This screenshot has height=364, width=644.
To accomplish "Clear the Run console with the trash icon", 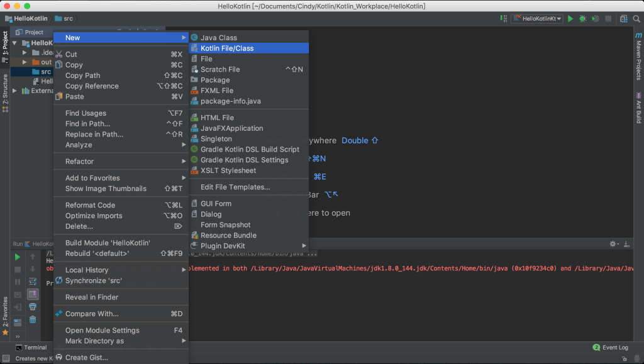I will click(x=33, y=319).
